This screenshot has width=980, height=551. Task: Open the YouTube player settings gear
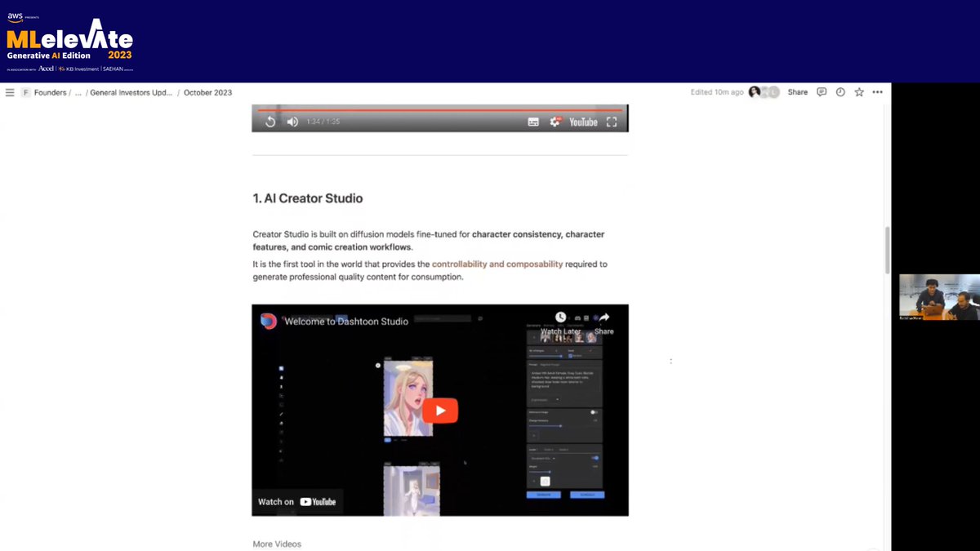pyautogui.click(x=556, y=121)
